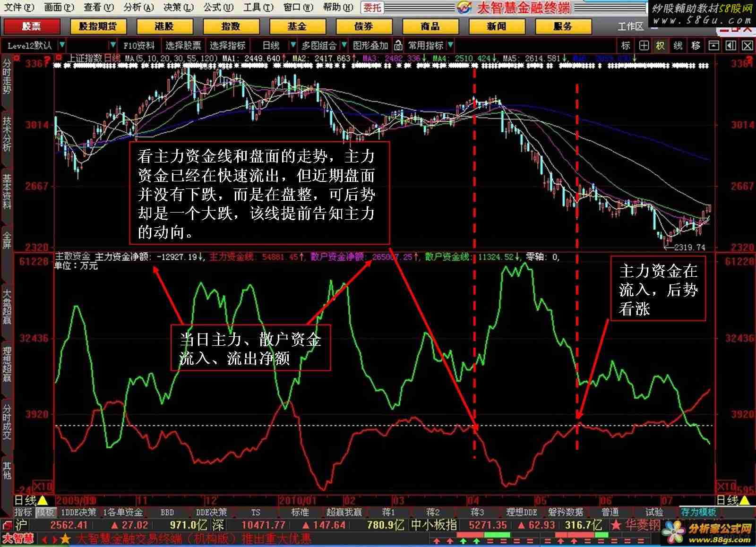Click the F10资料 button
756x547 pixels.
coord(139,46)
